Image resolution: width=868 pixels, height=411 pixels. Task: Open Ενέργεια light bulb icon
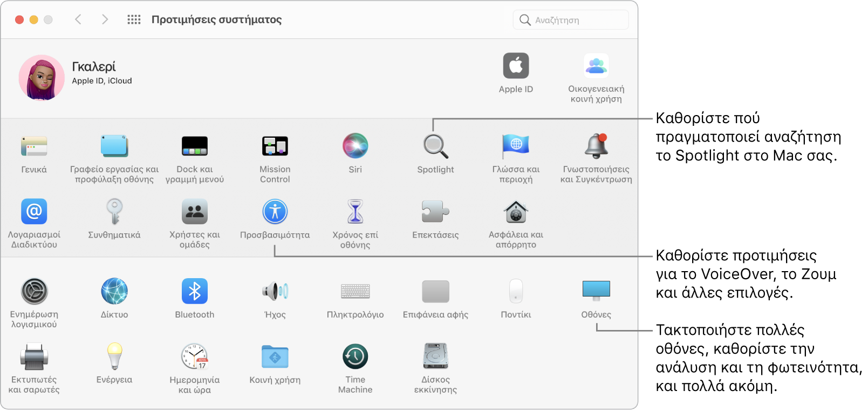(x=114, y=357)
